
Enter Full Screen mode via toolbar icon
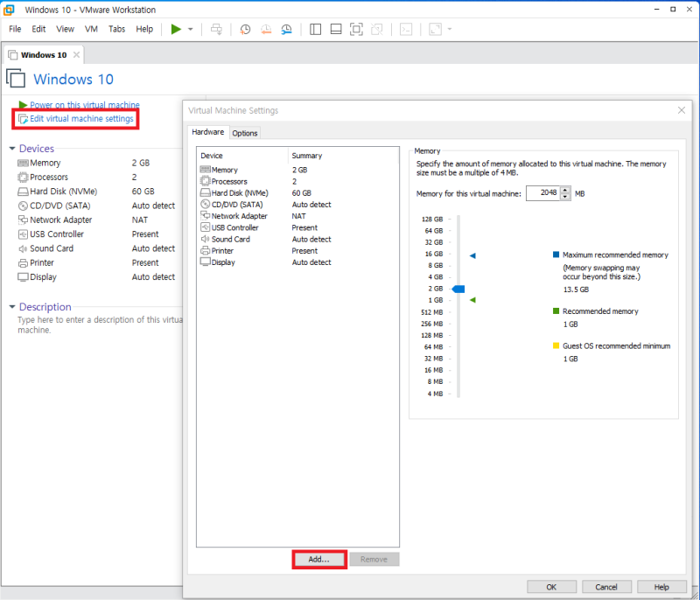coord(357,29)
